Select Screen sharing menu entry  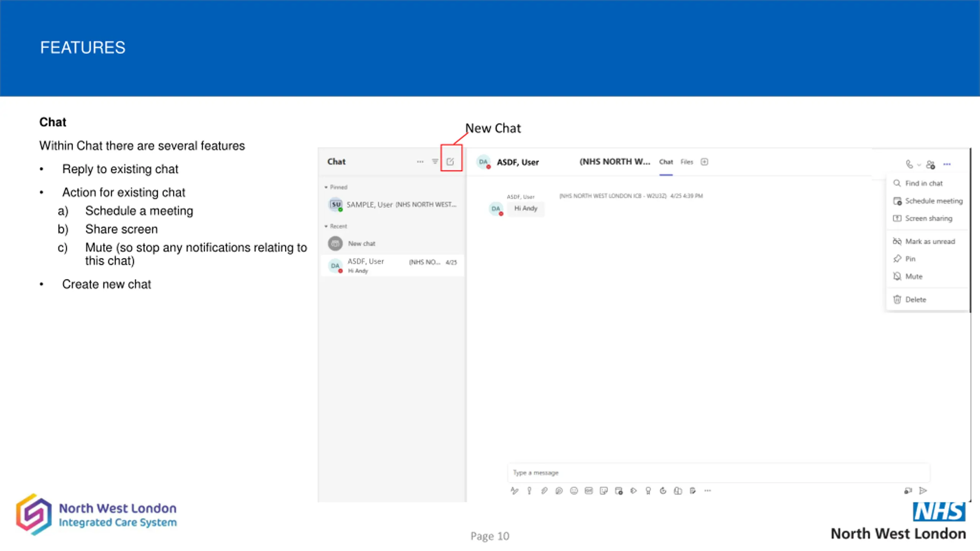(928, 218)
